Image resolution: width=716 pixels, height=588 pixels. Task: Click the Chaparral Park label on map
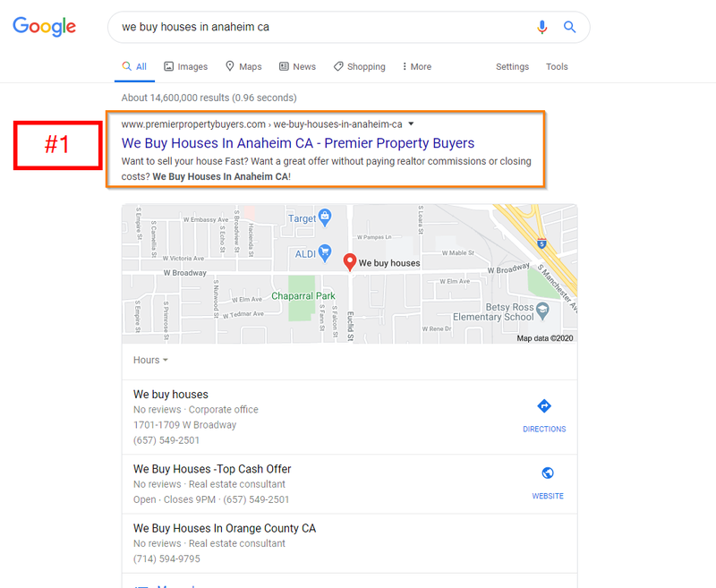click(303, 296)
